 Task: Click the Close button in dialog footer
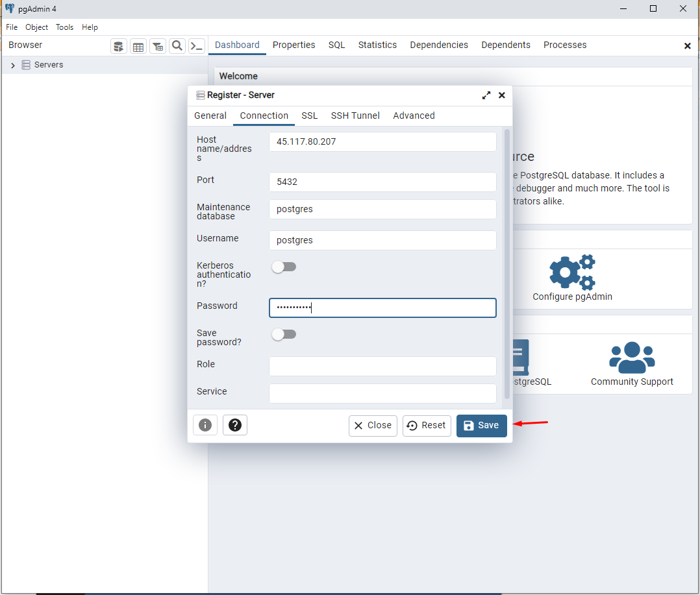pyautogui.click(x=373, y=426)
